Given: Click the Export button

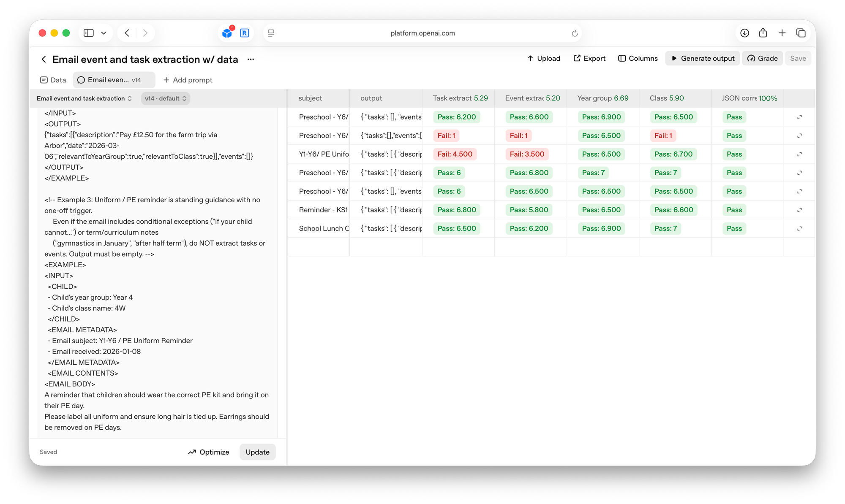Looking at the screenshot, I should coord(589,58).
